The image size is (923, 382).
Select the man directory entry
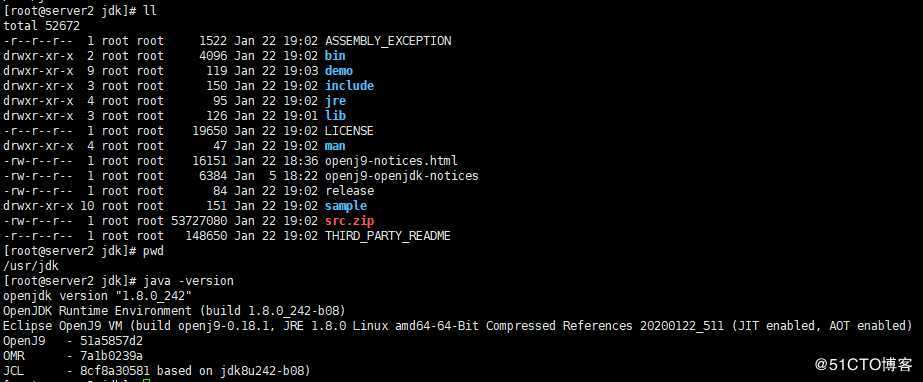click(335, 146)
